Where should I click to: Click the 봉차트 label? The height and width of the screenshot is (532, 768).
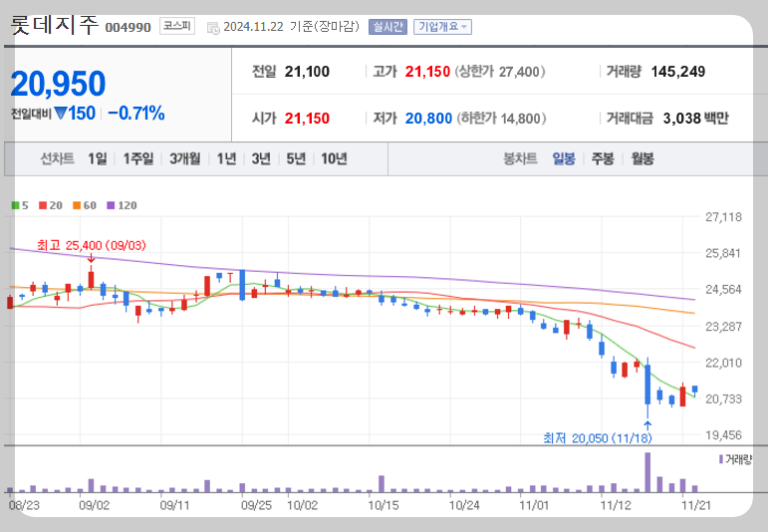coord(520,158)
